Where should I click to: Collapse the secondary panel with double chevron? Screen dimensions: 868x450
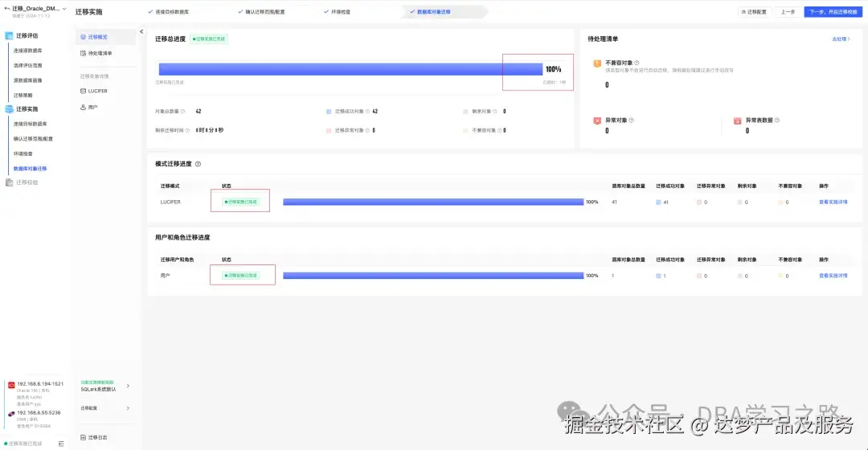(141, 31)
